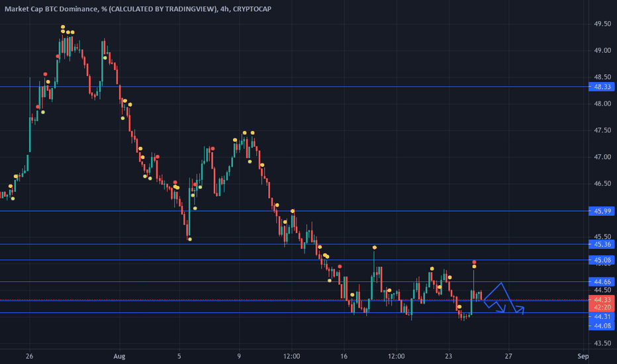Click the red current price label 44.33
Viewport: 617px width, 364px height.
click(x=601, y=300)
